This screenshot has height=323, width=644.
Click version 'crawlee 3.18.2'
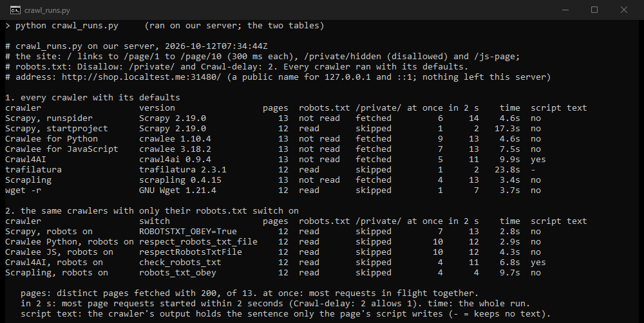tap(175, 149)
